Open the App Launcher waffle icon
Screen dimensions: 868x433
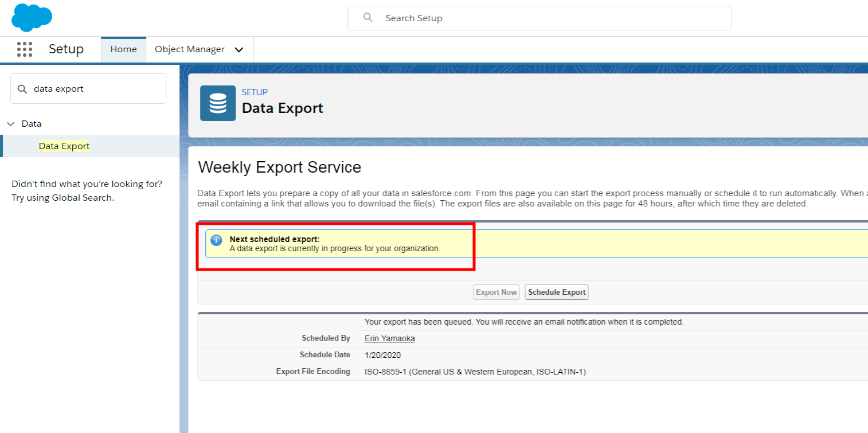[x=25, y=49]
